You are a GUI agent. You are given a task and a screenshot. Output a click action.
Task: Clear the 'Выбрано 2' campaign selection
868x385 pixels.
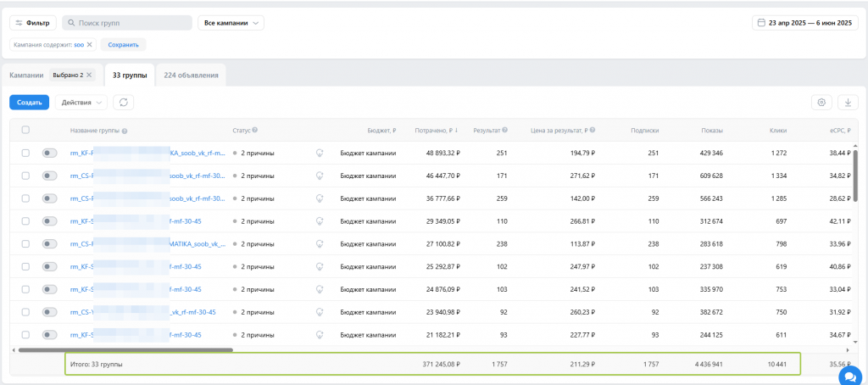tap(88, 75)
